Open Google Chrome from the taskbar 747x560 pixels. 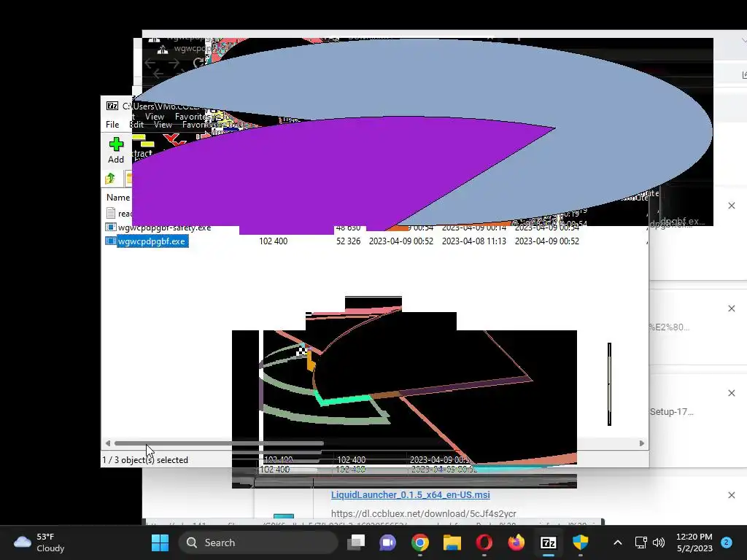[420, 542]
